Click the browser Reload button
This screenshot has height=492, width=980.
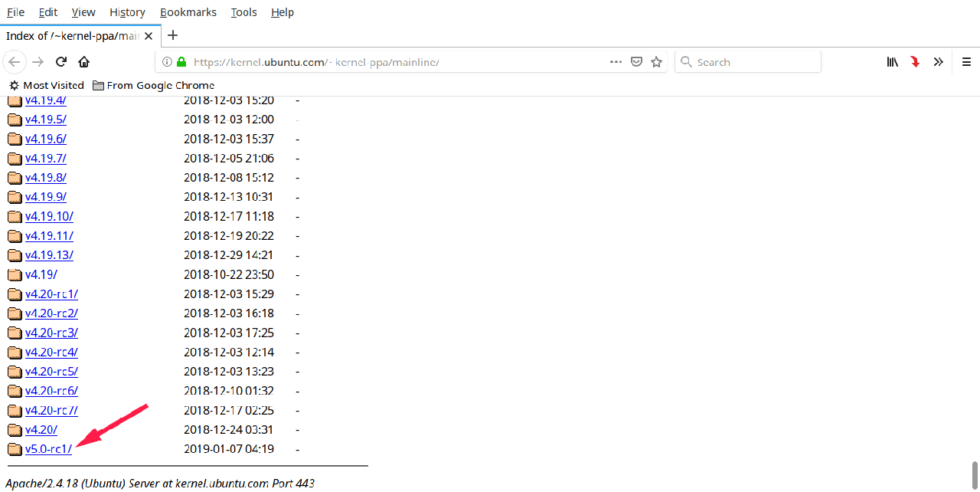(x=61, y=62)
